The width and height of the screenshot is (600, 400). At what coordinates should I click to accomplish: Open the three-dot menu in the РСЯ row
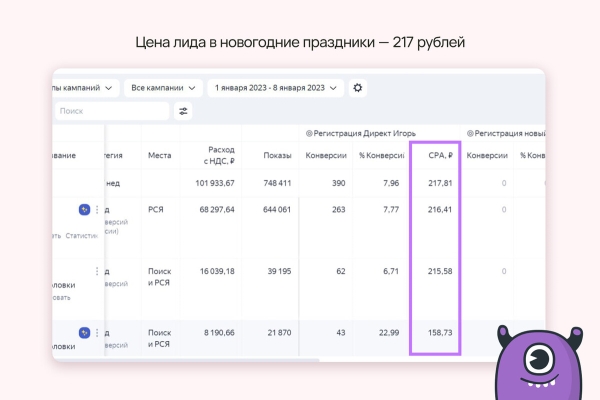(x=97, y=210)
